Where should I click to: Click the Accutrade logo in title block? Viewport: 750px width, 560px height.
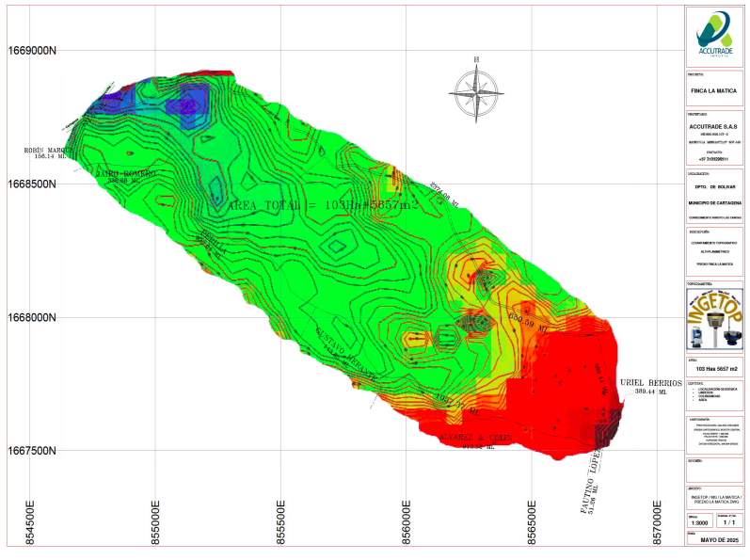(x=713, y=32)
